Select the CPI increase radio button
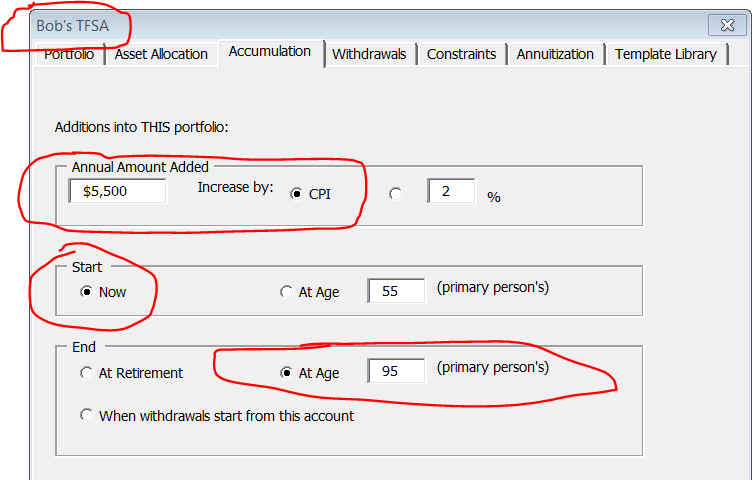 (x=296, y=193)
